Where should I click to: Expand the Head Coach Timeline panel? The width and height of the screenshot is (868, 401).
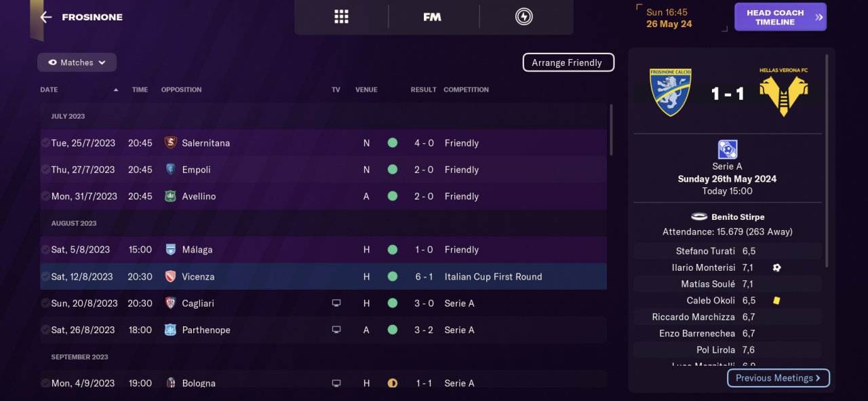(780, 17)
